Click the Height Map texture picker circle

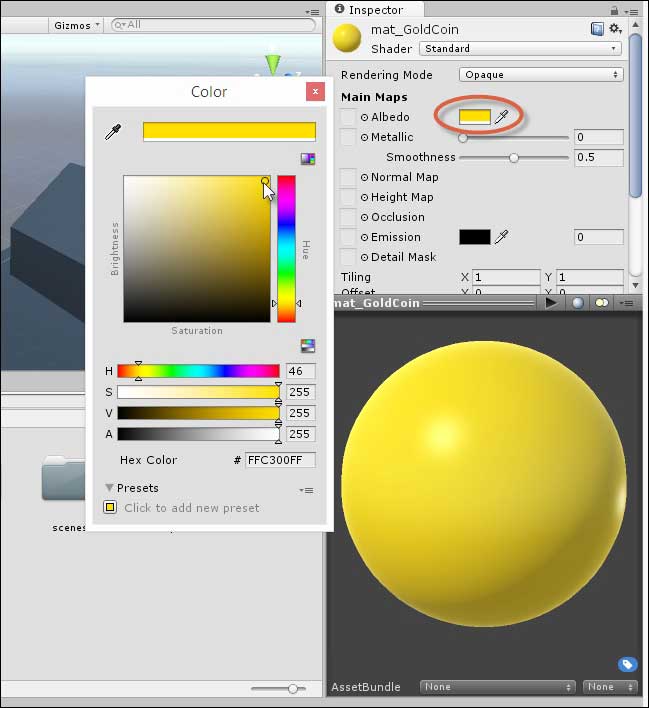(x=364, y=197)
